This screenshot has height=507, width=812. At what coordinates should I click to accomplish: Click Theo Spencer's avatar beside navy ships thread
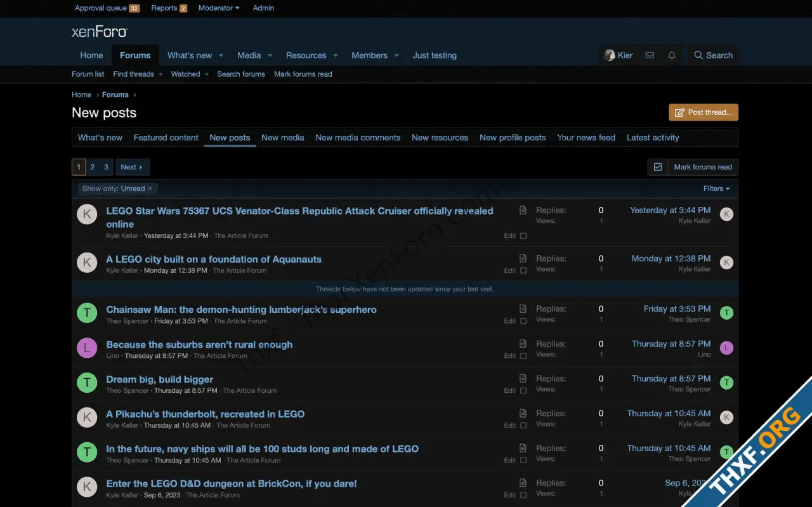pyautogui.click(x=87, y=452)
